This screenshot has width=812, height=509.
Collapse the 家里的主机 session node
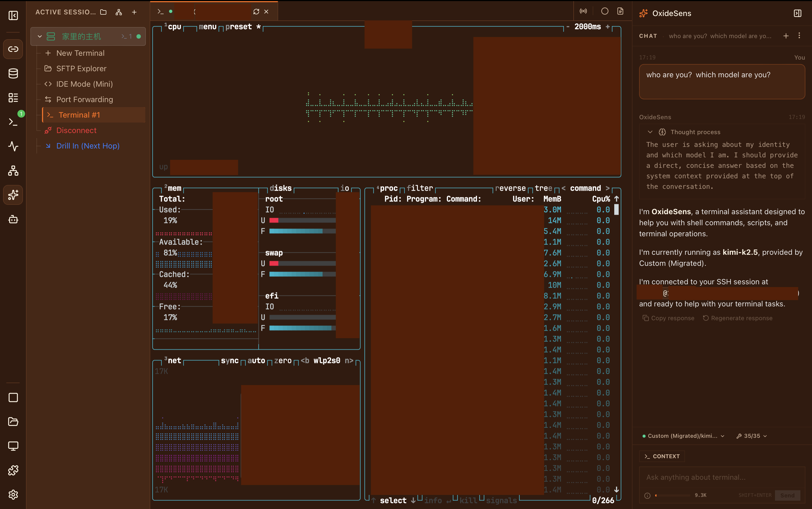tap(40, 36)
